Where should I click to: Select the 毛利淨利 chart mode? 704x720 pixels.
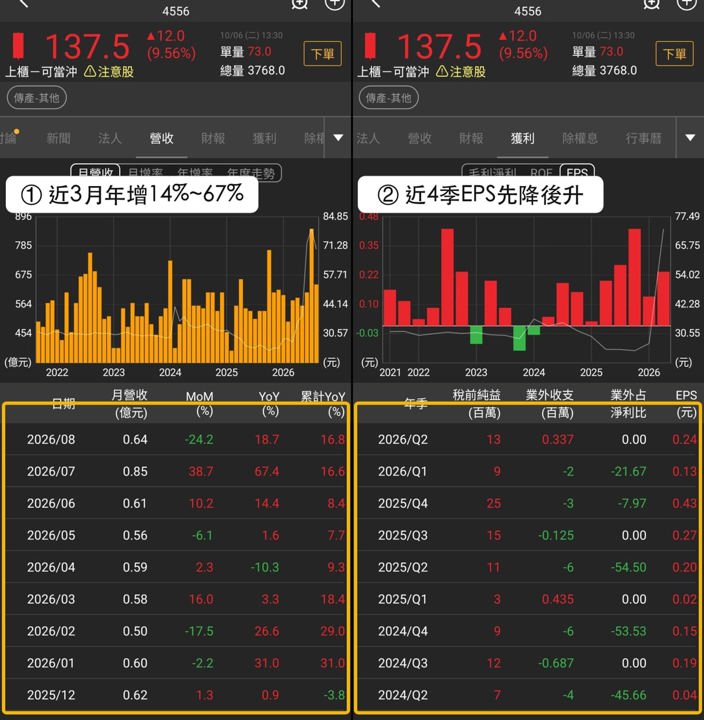tap(492, 173)
